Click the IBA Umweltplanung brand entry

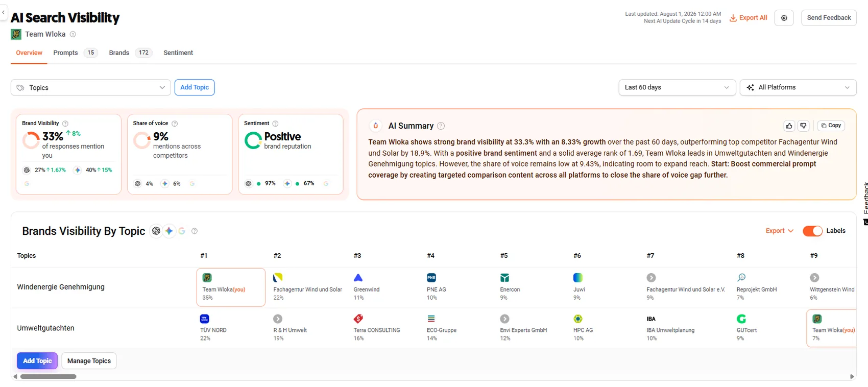pyautogui.click(x=670, y=328)
